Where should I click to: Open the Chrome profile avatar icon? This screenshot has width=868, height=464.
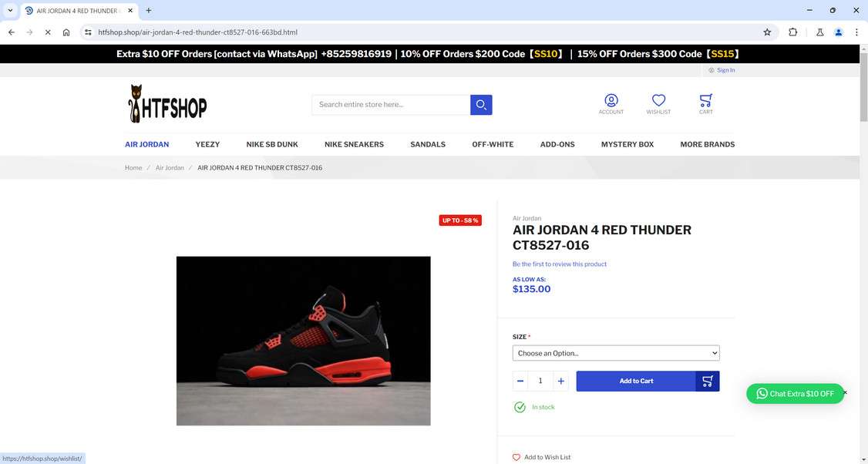[839, 32]
